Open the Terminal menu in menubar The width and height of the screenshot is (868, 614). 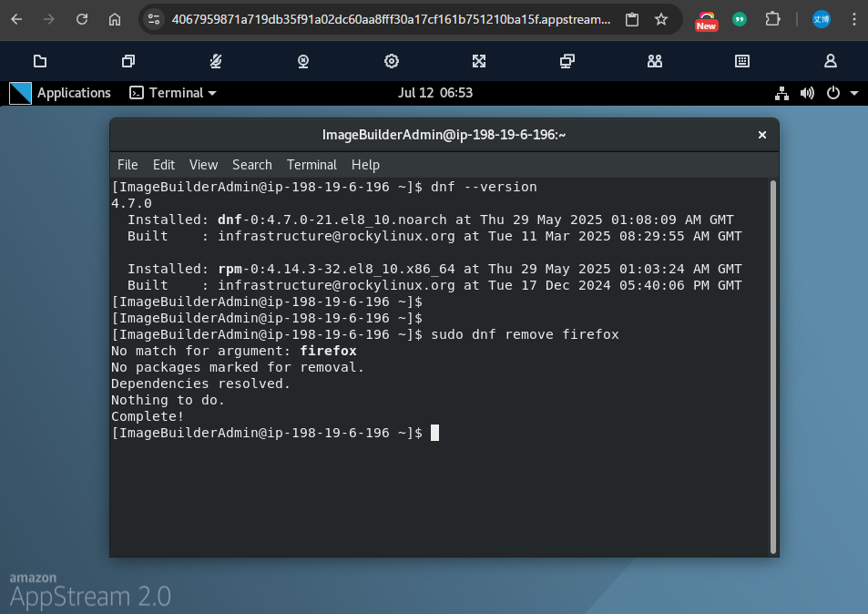[311, 165]
